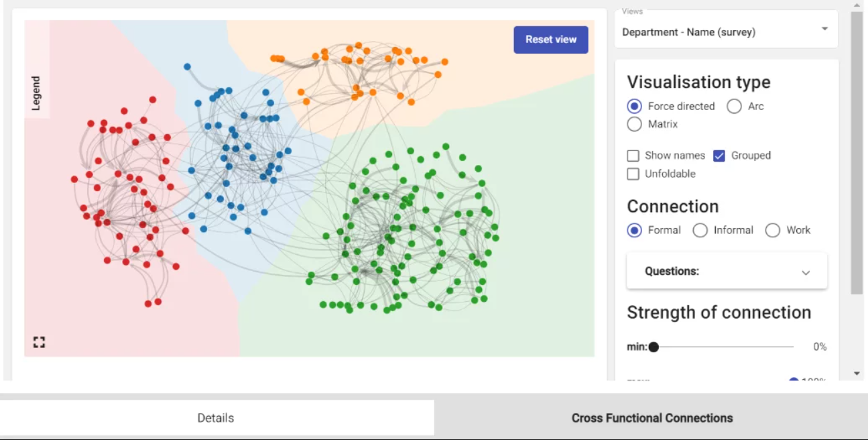Click the fullscreen expand icon on the graph

tap(38, 342)
